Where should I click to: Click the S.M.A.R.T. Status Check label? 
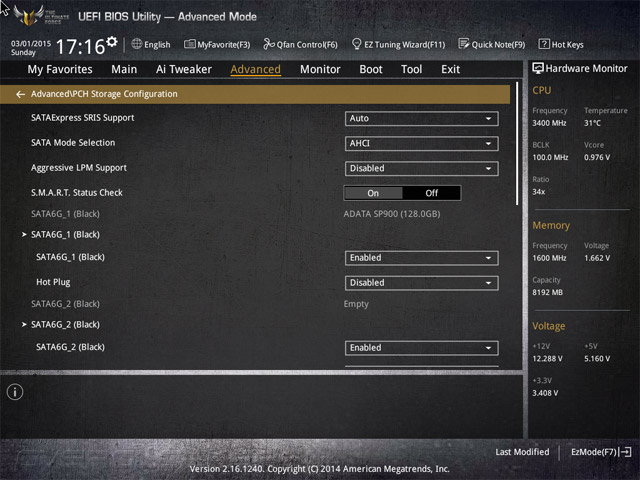(x=77, y=193)
